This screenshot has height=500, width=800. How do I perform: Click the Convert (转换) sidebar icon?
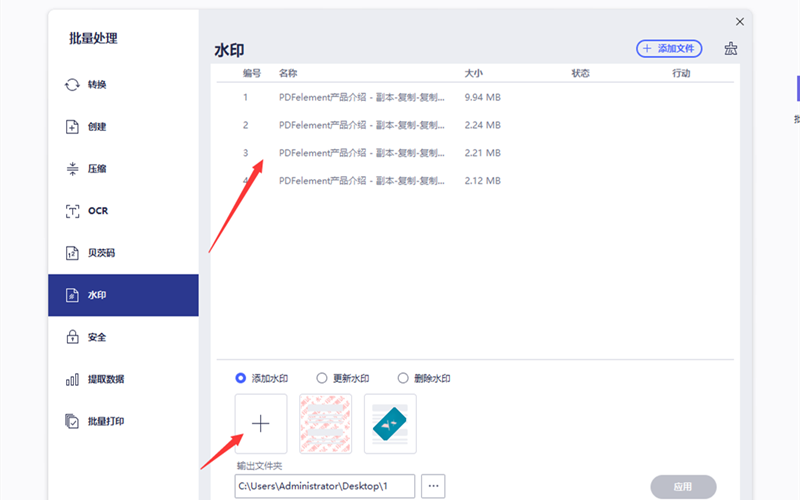click(x=72, y=85)
